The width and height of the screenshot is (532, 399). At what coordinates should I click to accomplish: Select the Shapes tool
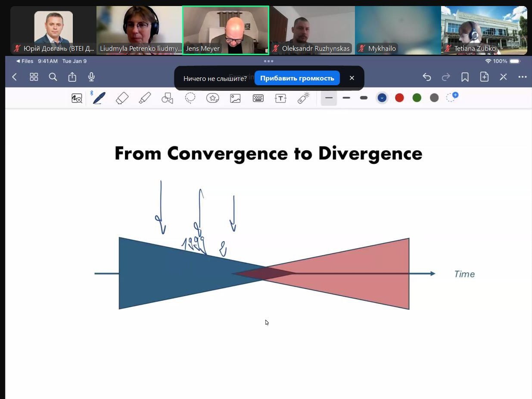167,99
